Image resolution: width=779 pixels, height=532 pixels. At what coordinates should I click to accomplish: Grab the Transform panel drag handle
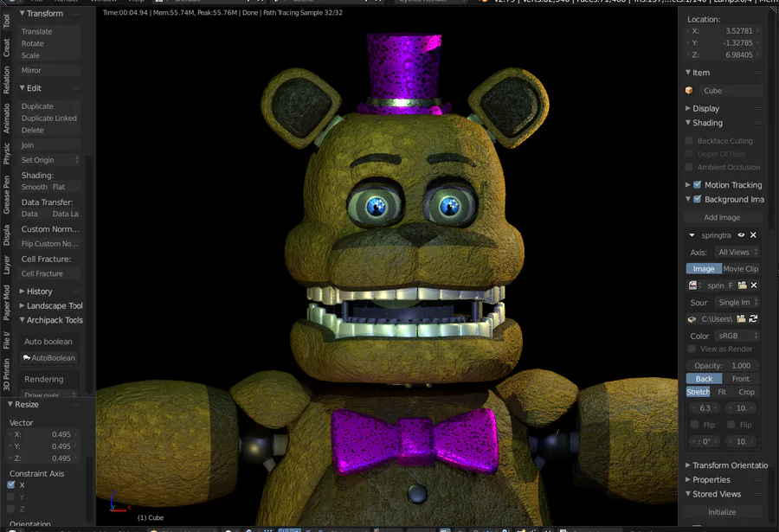(x=75, y=14)
